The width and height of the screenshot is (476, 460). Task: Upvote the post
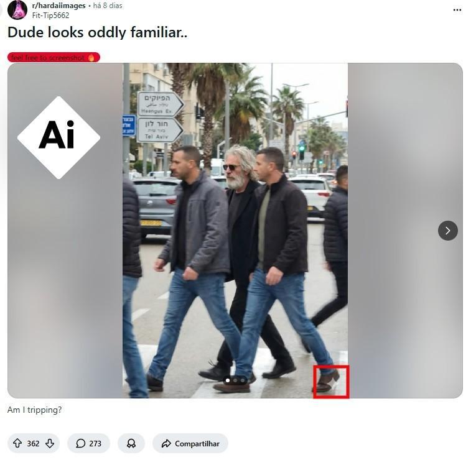pos(17,443)
